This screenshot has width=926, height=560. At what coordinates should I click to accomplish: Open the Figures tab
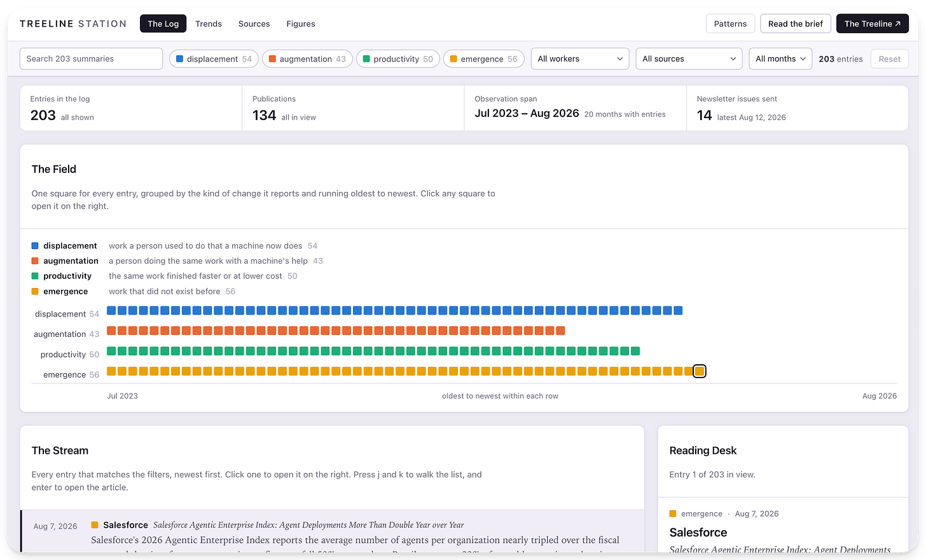coord(301,24)
